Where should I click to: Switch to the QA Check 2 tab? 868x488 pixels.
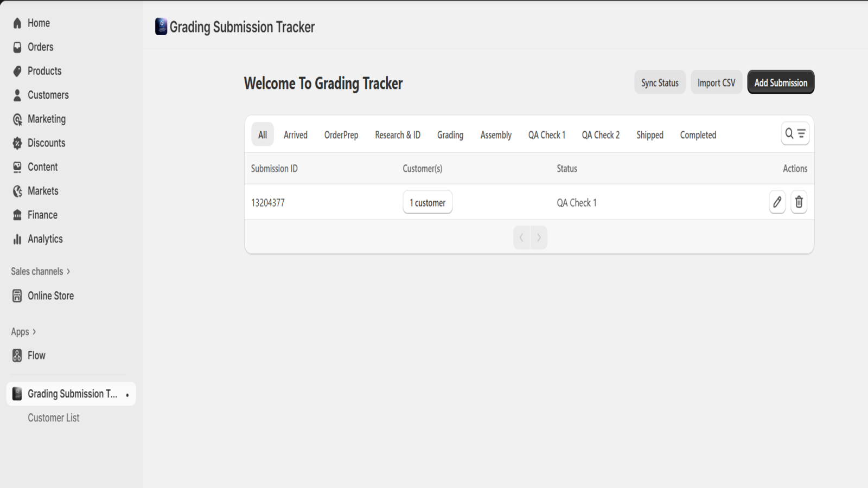[601, 134]
